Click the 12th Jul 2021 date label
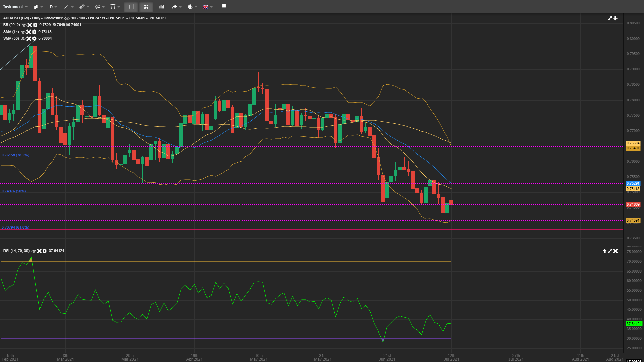 tap(451, 357)
